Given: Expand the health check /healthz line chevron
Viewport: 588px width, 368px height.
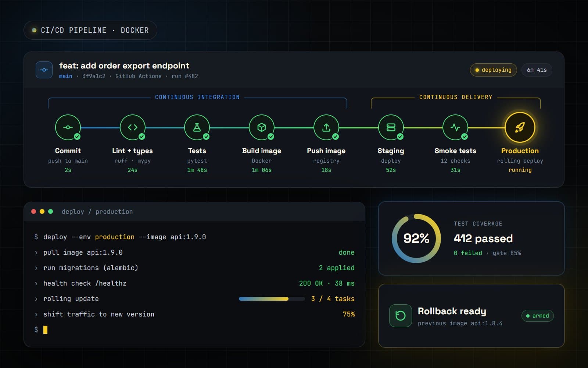Looking at the screenshot, I should point(36,283).
